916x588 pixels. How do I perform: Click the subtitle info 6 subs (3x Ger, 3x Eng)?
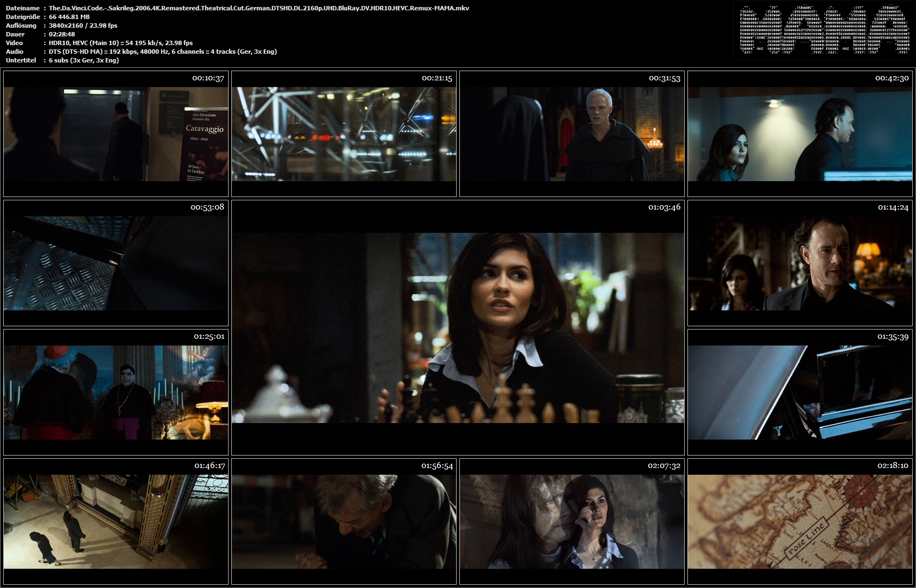[84, 60]
